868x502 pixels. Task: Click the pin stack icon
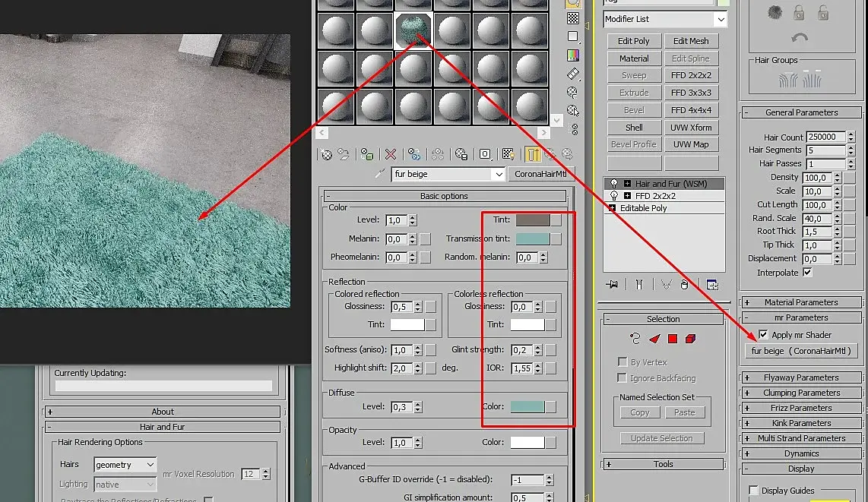pos(612,284)
